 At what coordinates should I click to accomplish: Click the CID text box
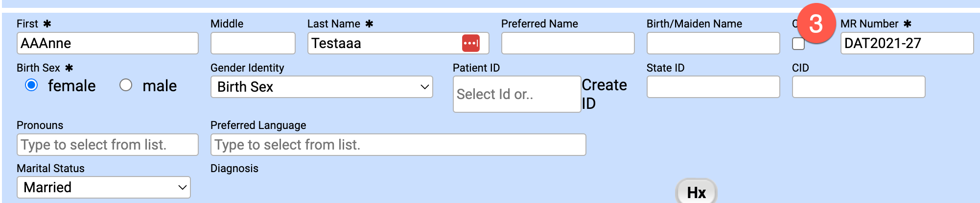tap(858, 87)
